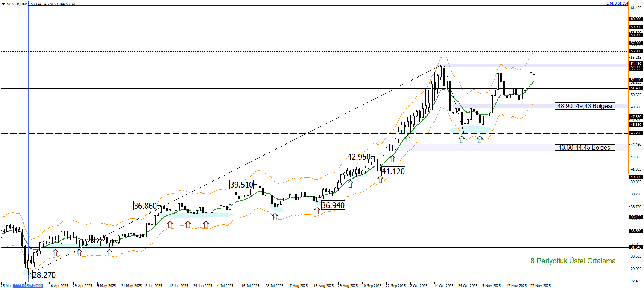
Task: Select cyan ellipse beside 28.270 low
Action: (x=26, y=273)
